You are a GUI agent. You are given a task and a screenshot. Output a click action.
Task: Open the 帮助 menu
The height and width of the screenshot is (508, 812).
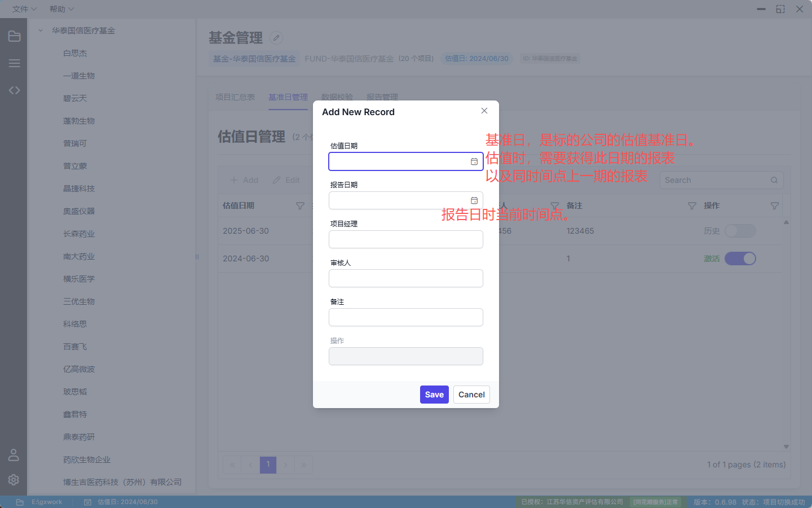61,9
